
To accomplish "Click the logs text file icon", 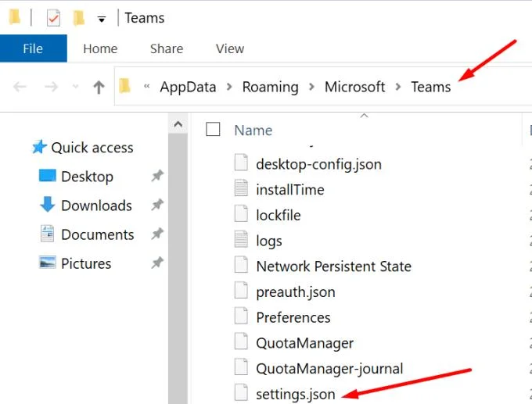I will point(241,239).
